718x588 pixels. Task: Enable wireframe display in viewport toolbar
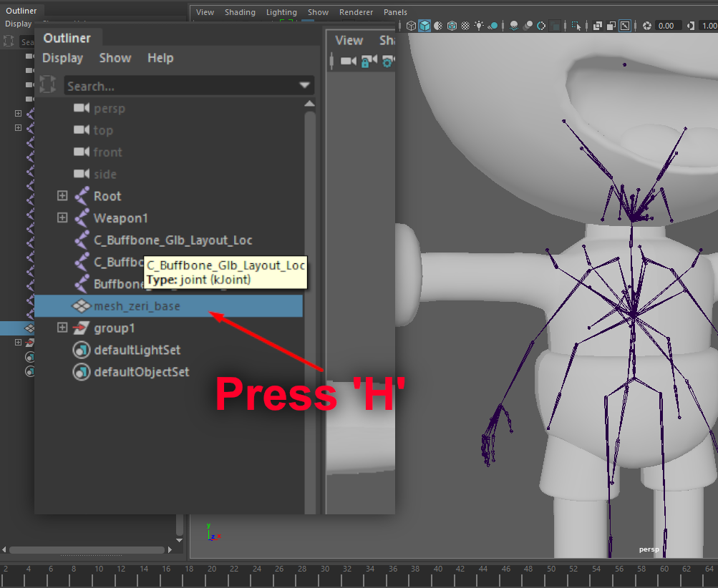coord(411,26)
